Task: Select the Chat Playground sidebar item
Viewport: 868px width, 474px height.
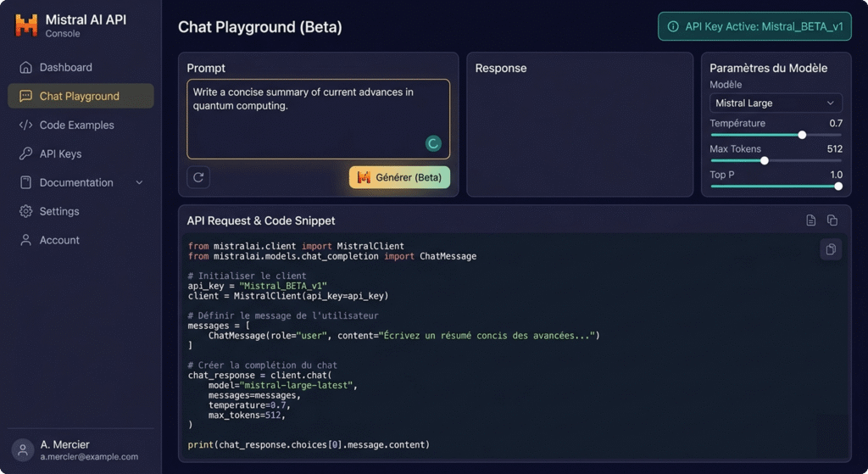Action: [81, 96]
